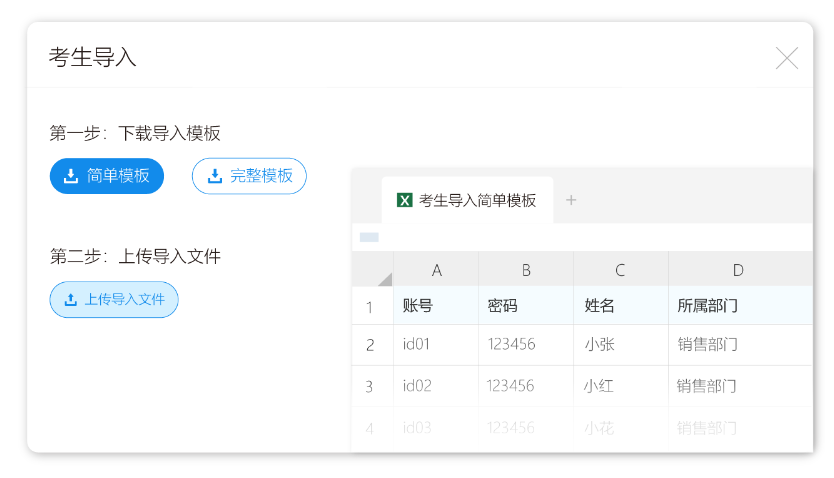Click the select-all corner triangle in the spreadsheet

(383, 277)
